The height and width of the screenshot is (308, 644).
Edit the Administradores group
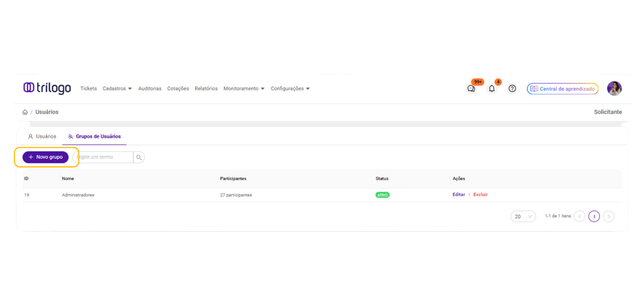tap(458, 195)
